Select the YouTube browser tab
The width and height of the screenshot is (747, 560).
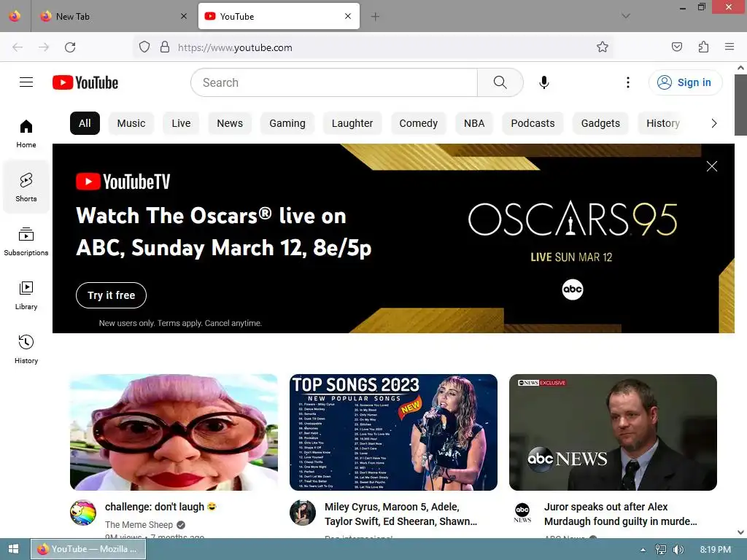279,16
